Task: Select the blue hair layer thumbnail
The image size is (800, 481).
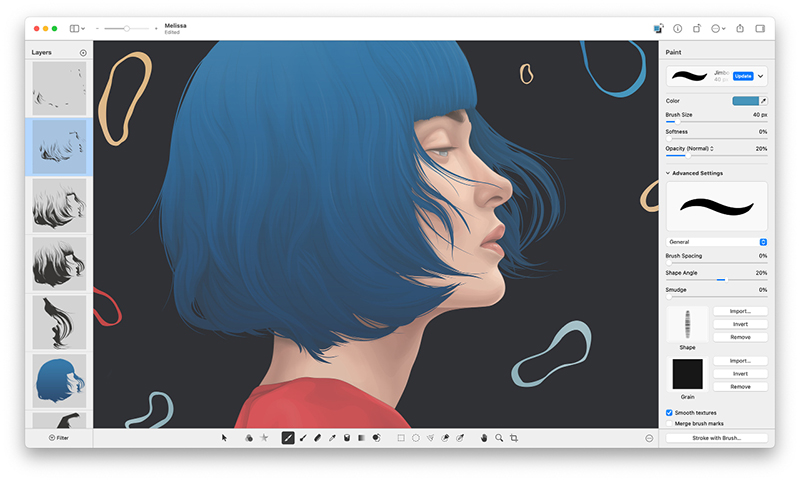Action: 59,380
